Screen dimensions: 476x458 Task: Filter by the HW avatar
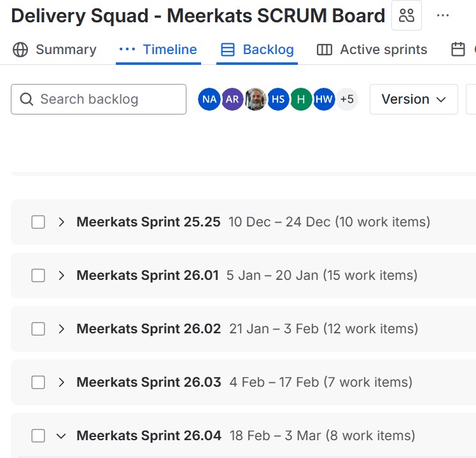tap(324, 99)
